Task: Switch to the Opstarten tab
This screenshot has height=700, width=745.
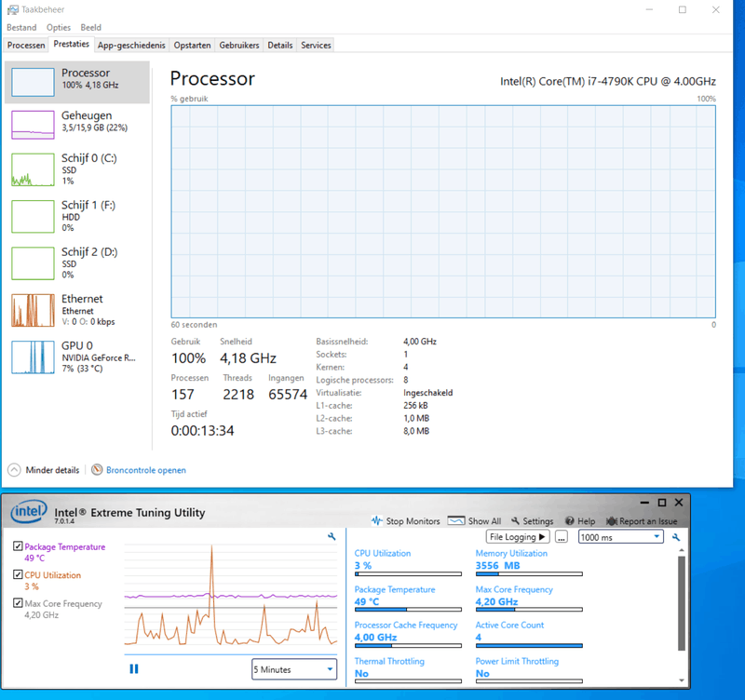Action: click(192, 45)
